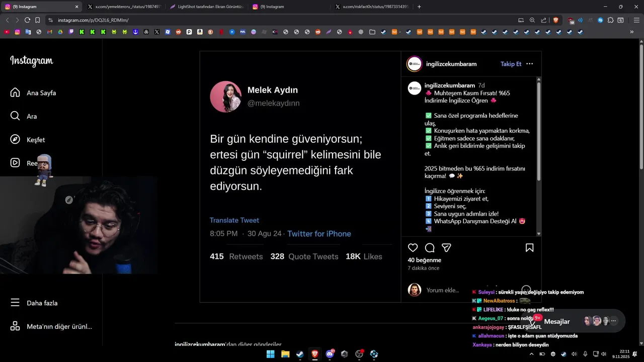Open ingilizcekumbaram profile from post header
Image resolution: width=644 pixels, height=362 pixels.
click(451, 64)
